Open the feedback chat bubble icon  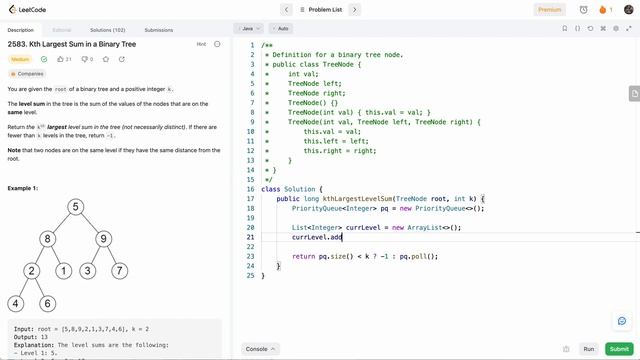pyautogui.click(x=622, y=321)
